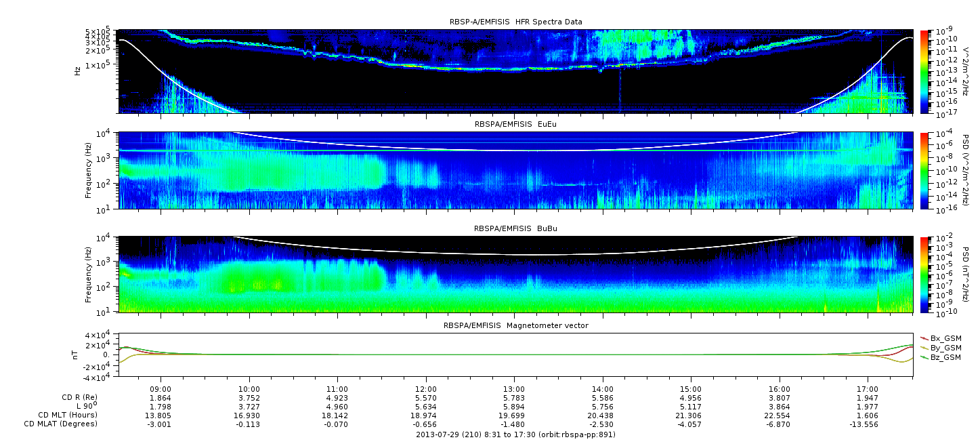The image size is (980, 446).
Task: Click the 17:00 time axis label
Action: [868, 389]
